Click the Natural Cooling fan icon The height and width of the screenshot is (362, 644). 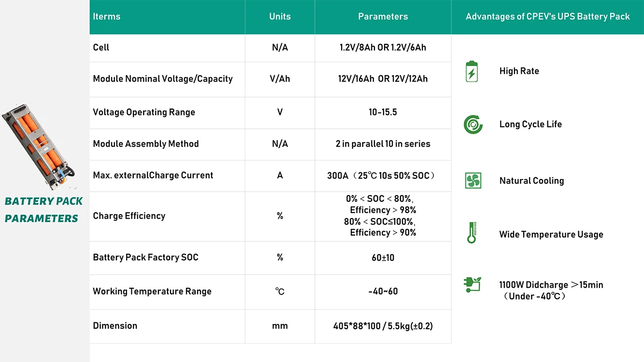point(473,181)
